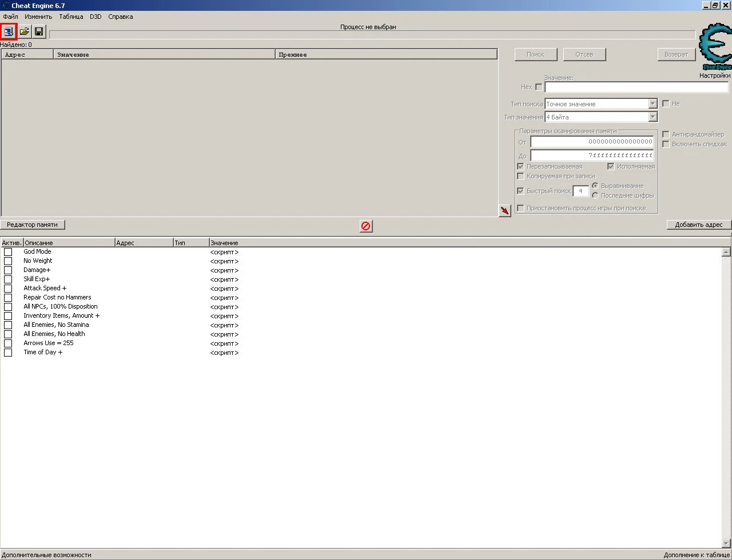Toggle 'Быстрый поиск' checkbox

pos(520,191)
